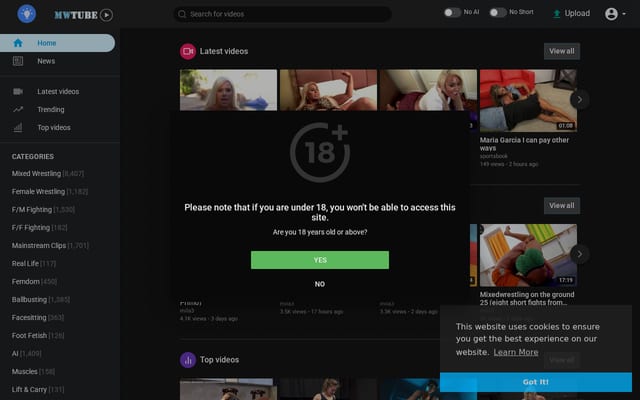Open the Mixedwrestling on the ground thumbnail
Image resolution: width=640 pixels, height=400 pixels.
click(528, 255)
